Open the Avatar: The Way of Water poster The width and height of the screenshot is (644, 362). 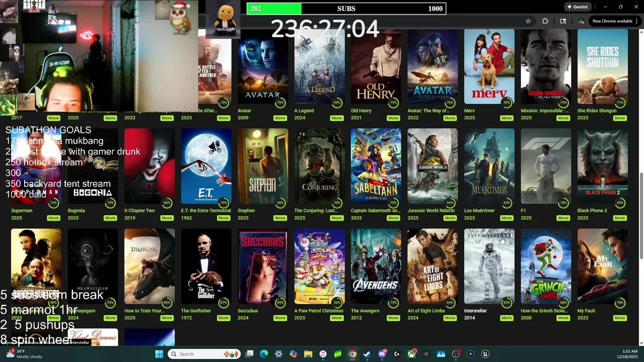[x=433, y=66]
